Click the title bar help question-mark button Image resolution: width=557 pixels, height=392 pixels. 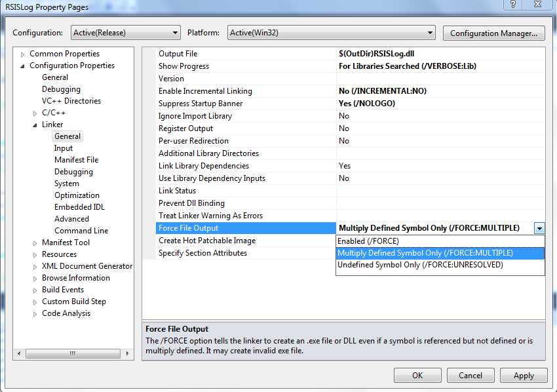[513, 5]
